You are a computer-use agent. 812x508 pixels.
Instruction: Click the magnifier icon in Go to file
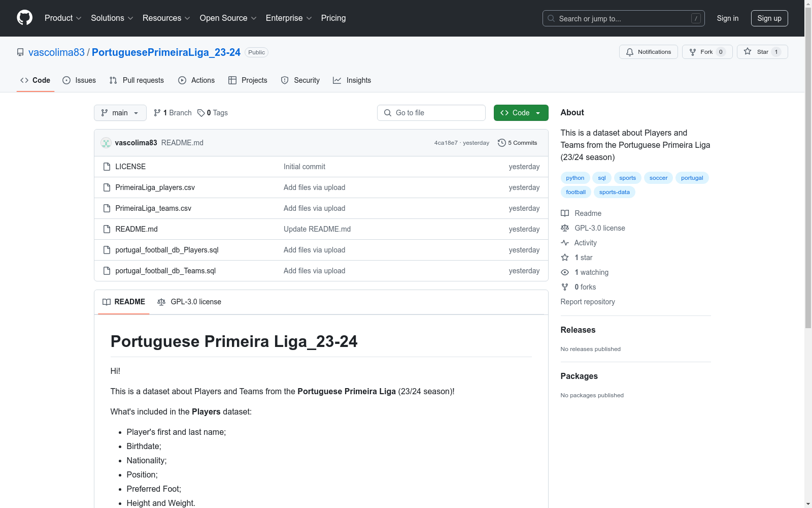(388, 113)
